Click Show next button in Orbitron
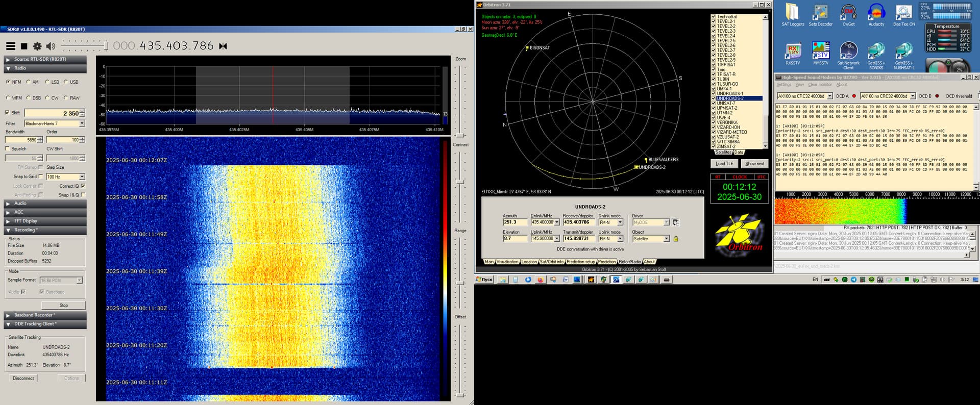Screen dimensions: 980x405 (x=754, y=164)
